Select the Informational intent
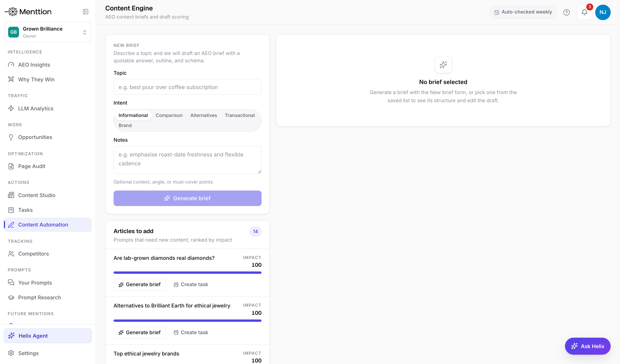The height and width of the screenshot is (364, 620). 133,115
